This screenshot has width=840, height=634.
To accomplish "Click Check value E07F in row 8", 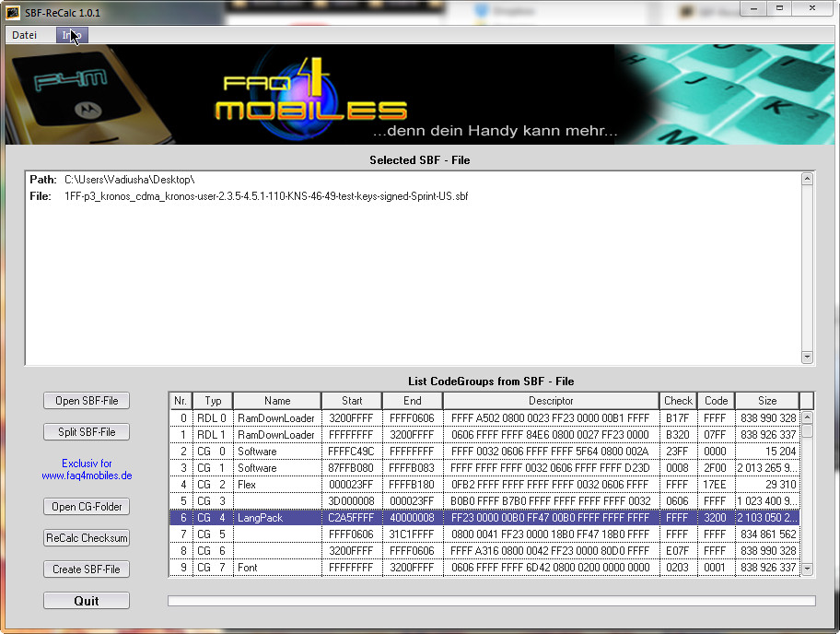I will [x=677, y=551].
